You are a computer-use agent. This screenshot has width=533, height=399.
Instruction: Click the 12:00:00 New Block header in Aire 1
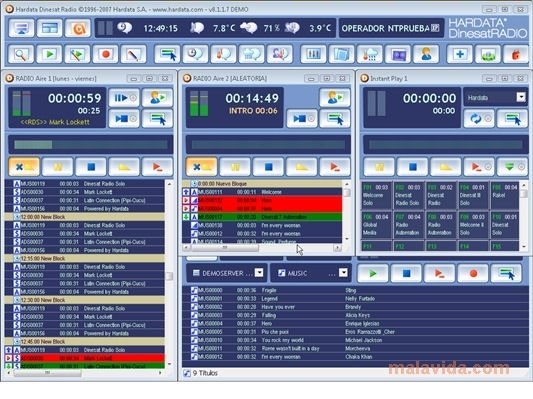[x=85, y=217]
